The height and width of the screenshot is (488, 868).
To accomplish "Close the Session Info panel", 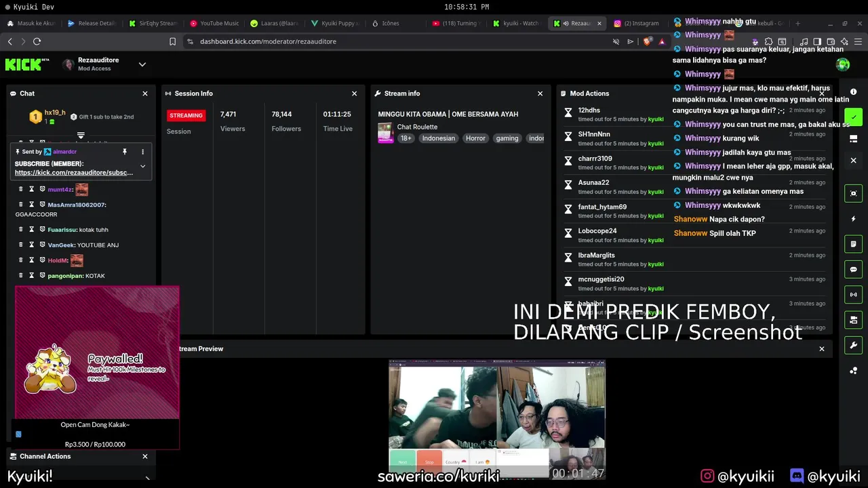I will [354, 94].
